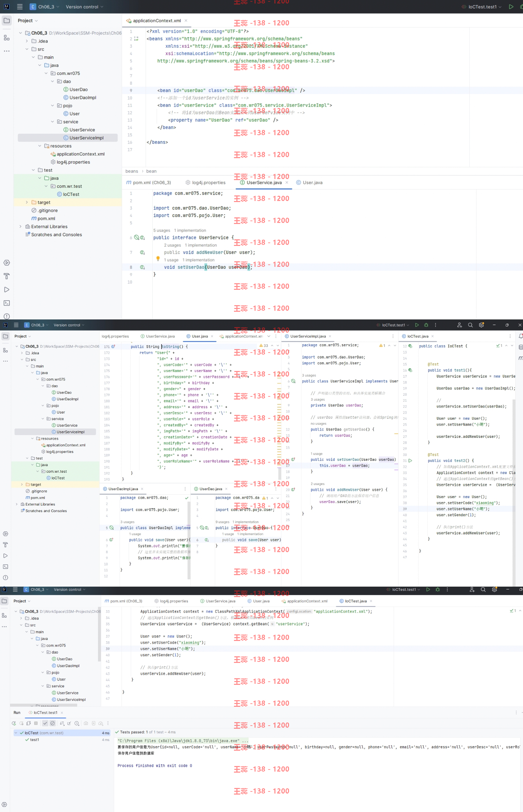Click 'beans' breadcrumb in XML editor

point(132,171)
